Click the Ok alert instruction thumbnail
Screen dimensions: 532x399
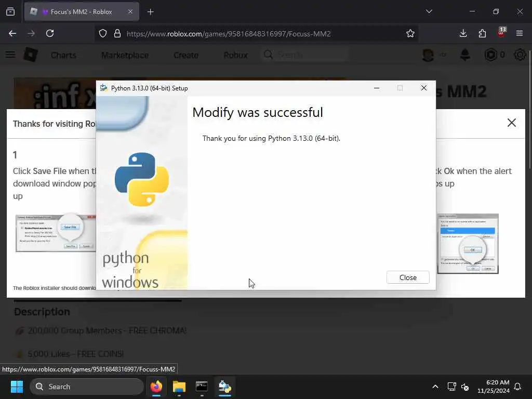click(468, 244)
